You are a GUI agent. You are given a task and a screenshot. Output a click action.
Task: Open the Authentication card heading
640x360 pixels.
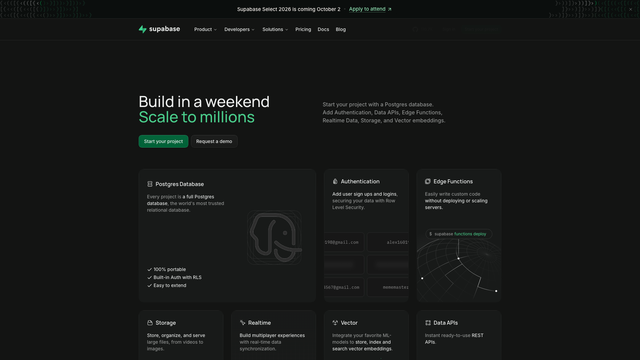[x=360, y=181]
